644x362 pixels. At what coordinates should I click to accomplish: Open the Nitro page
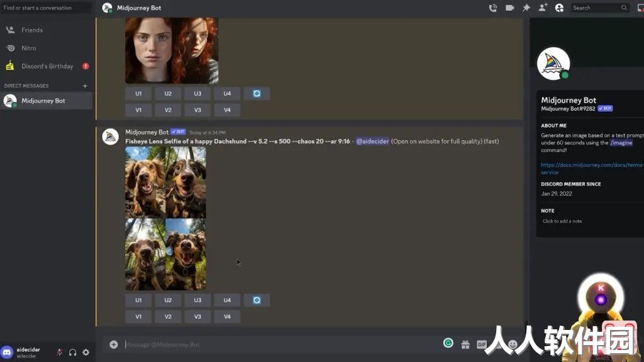point(47,48)
